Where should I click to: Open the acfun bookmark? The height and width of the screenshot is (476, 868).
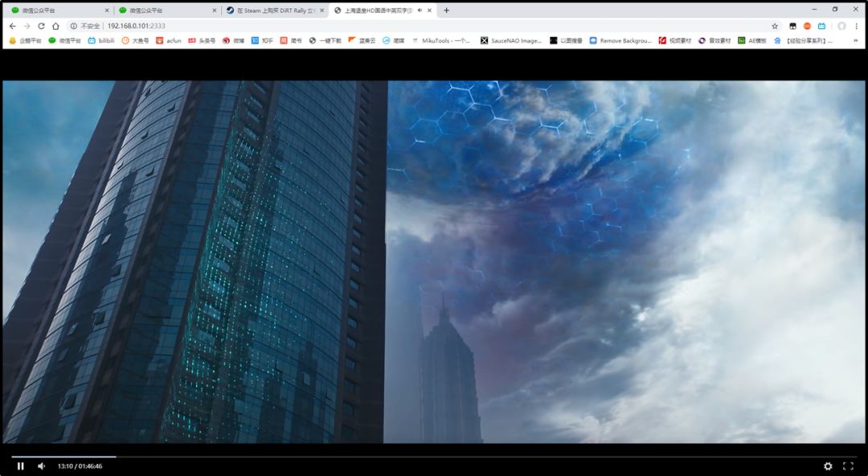(169, 40)
